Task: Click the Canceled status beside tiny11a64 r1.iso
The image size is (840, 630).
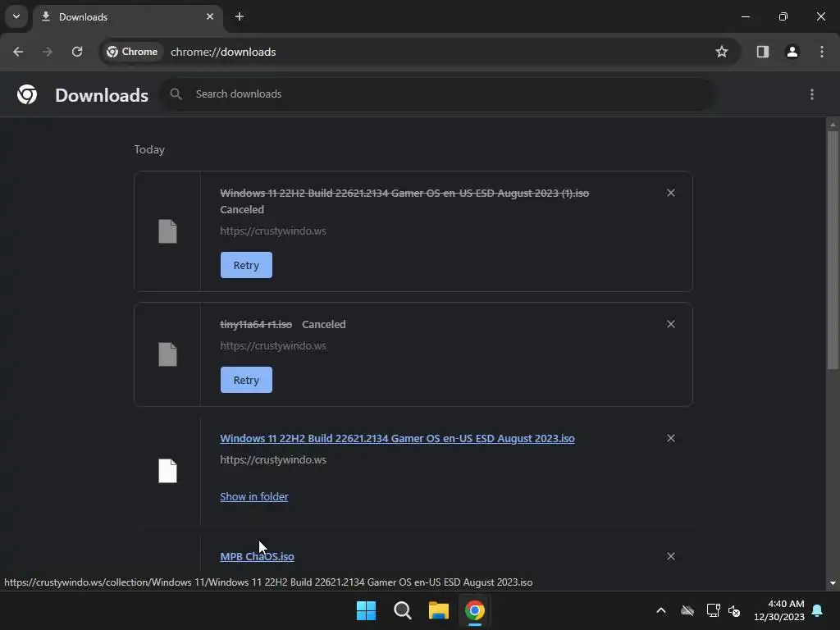Action: point(323,324)
